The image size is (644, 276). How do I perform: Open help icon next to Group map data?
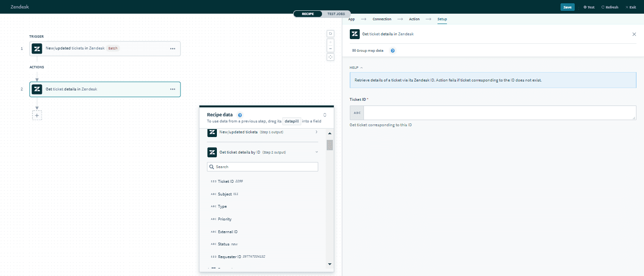(x=393, y=50)
